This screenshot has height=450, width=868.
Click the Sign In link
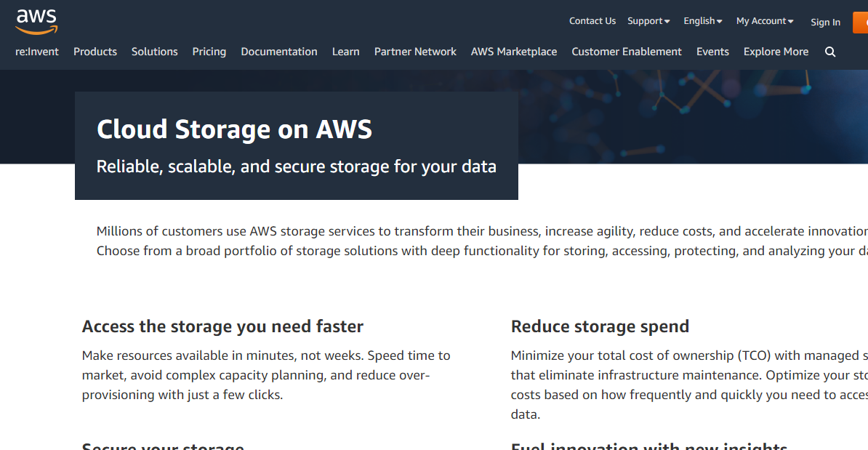coord(825,22)
